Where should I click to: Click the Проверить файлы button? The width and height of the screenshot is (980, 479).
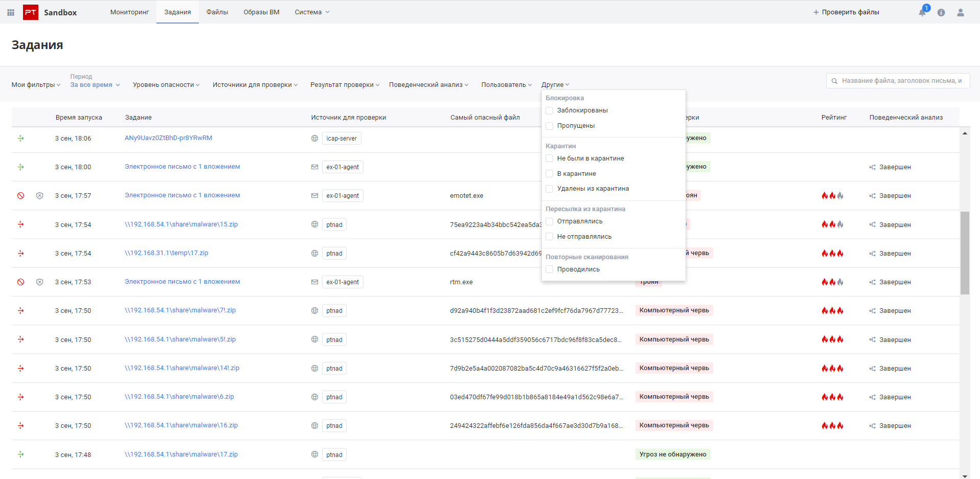(x=846, y=12)
